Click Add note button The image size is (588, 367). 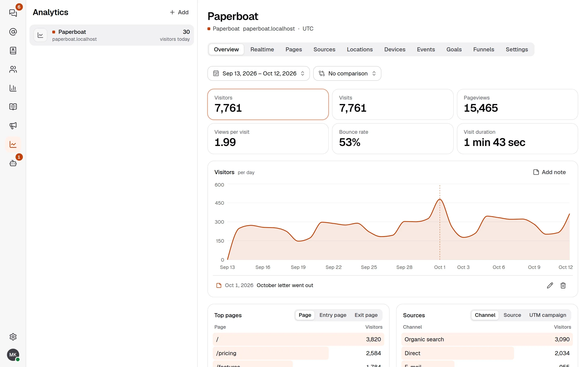click(549, 172)
